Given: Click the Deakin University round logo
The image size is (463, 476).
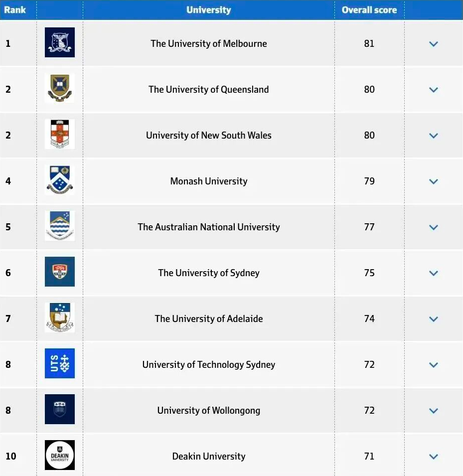Looking at the screenshot, I should (x=60, y=456).
